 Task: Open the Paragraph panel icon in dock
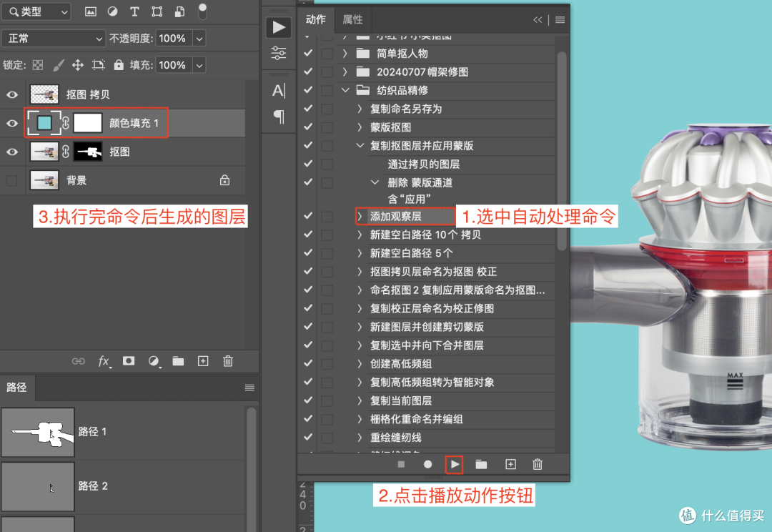[279, 117]
